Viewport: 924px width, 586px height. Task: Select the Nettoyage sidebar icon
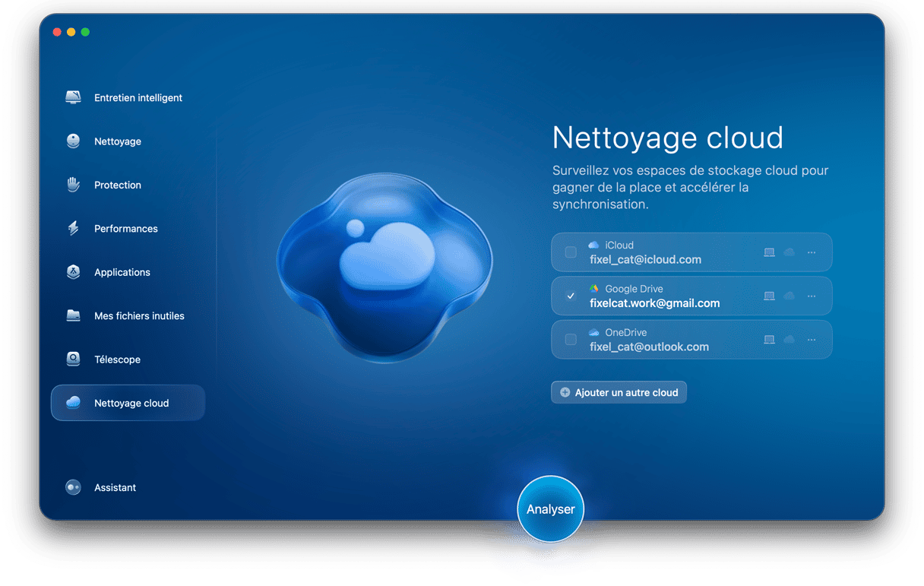coord(73,141)
